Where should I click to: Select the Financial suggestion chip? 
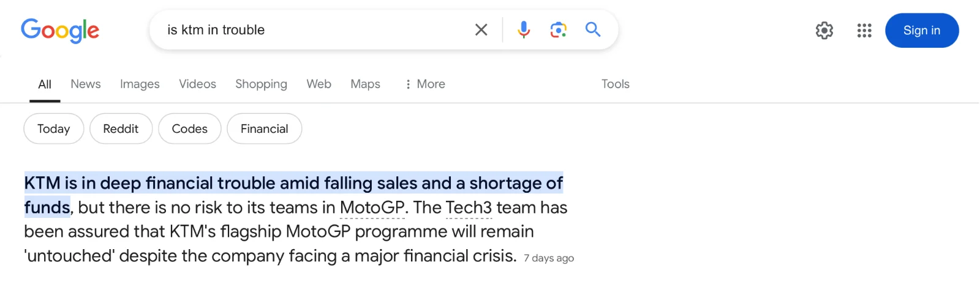point(264,129)
